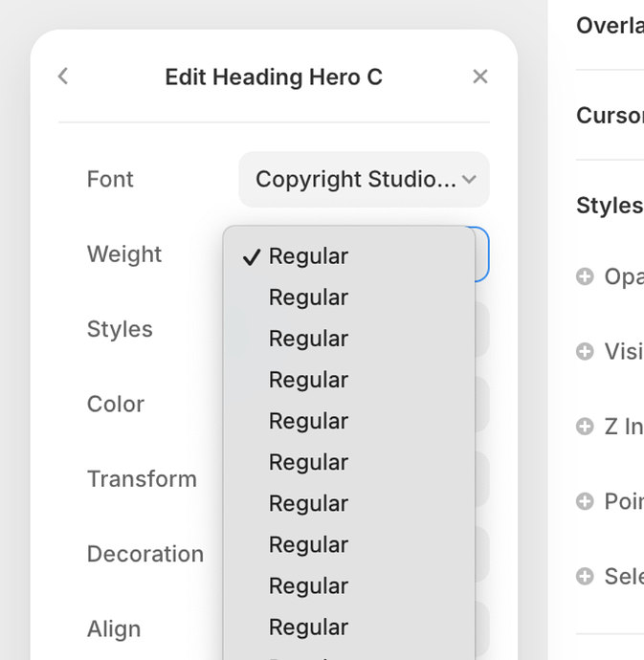The image size is (644, 660).
Task: Close the Edit Heading Hero C panel
Action: [x=480, y=77]
